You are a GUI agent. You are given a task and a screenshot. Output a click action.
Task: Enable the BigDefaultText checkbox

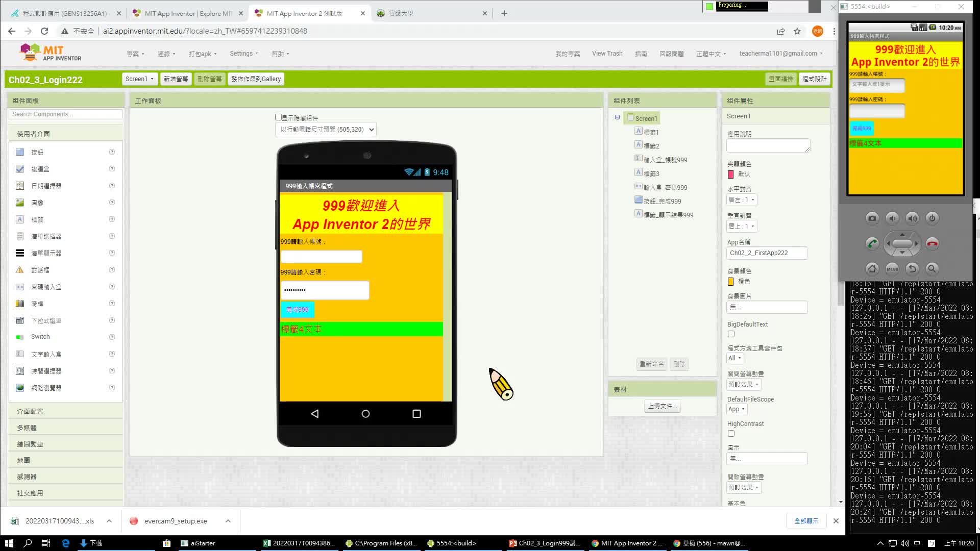point(731,334)
